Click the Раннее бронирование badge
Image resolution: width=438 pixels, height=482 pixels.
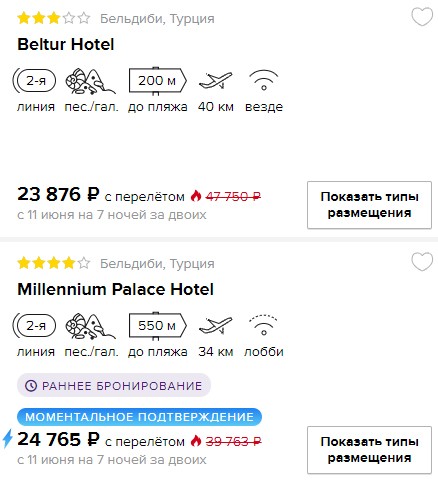pyautogui.click(x=114, y=385)
